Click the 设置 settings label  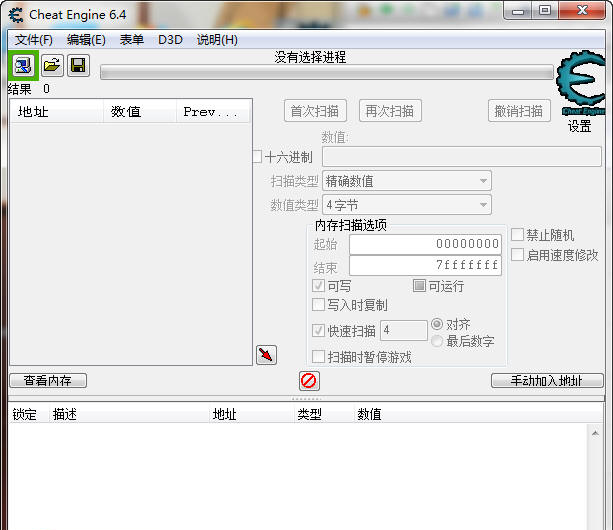coord(580,127)
